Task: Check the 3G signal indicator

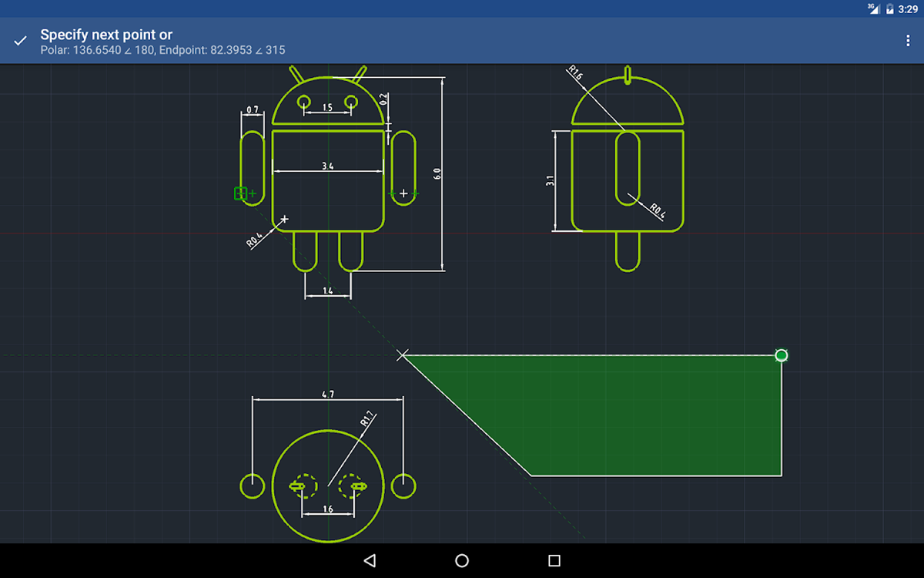Action: (872, 8)
